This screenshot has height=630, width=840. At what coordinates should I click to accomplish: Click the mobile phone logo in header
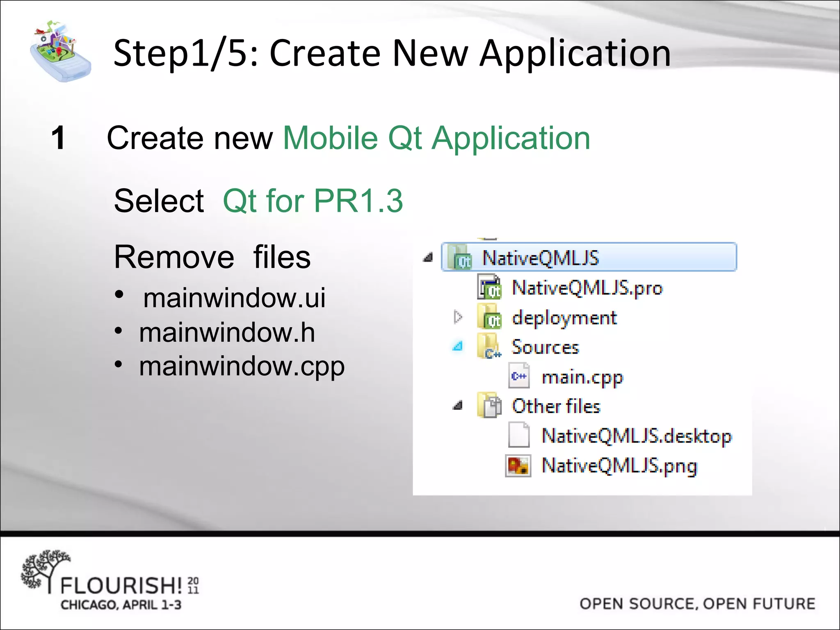coord(60,52)
